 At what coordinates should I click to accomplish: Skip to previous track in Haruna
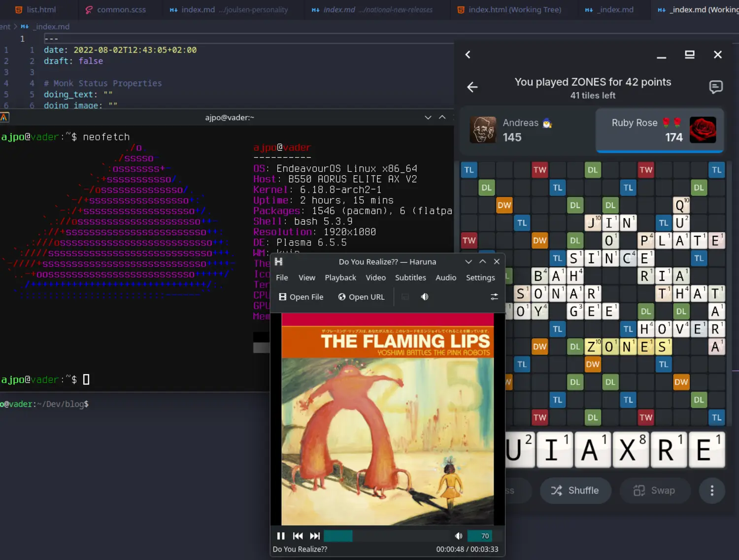click(298, 536)
